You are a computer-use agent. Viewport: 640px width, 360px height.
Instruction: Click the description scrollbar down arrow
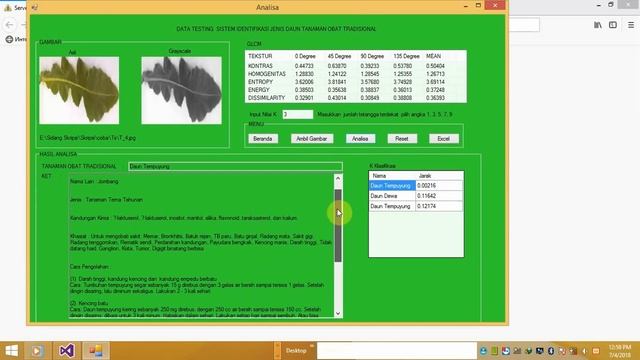pos(338,313)
